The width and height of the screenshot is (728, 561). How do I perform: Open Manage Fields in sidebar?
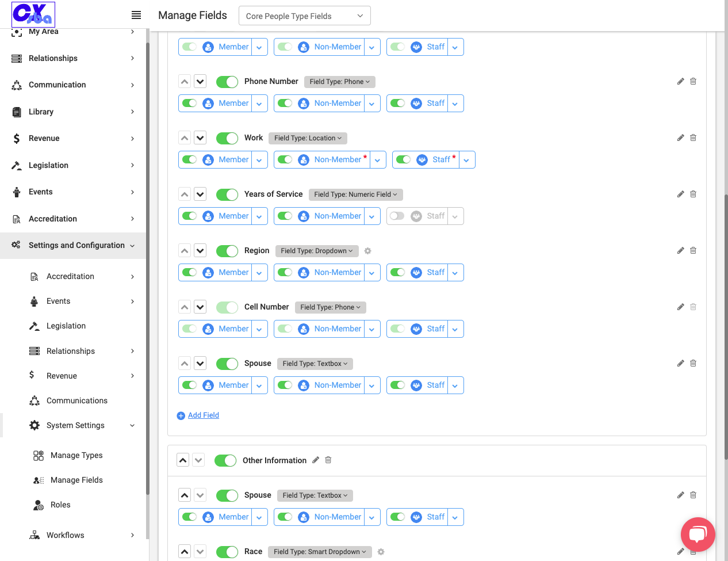point(76,480)
